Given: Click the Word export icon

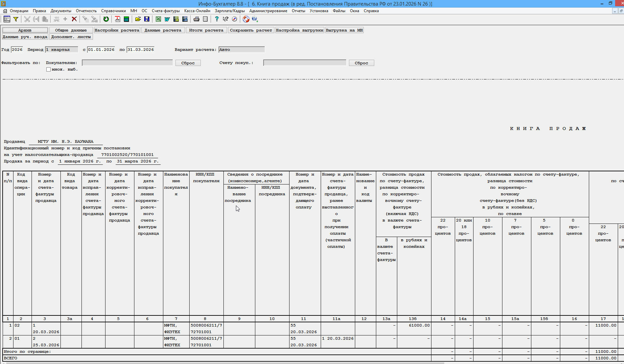Looking at the screenshot, I should pyautogui.click(x=167, y=19).
